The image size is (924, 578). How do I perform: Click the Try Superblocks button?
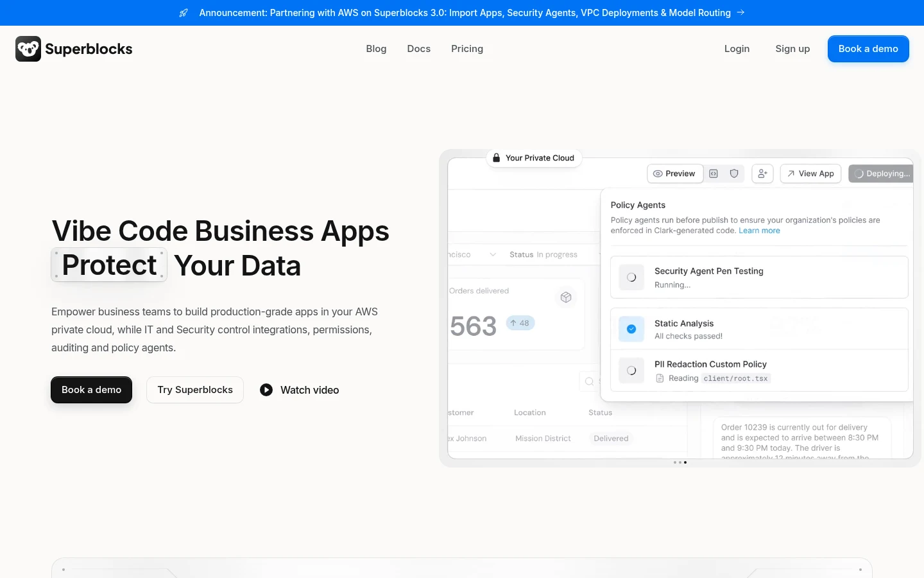pos(195,390)
